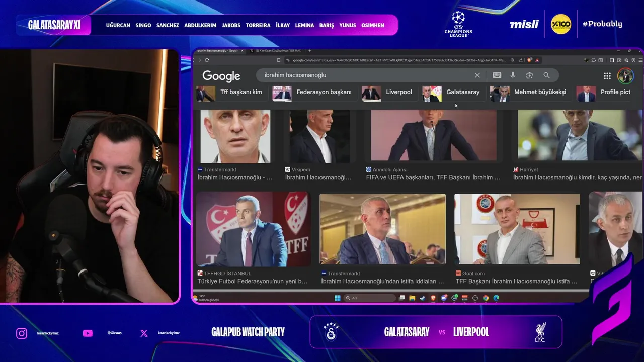644x362 pixels.
Task: Switch to Brave in taskbar
Action: 433,298
